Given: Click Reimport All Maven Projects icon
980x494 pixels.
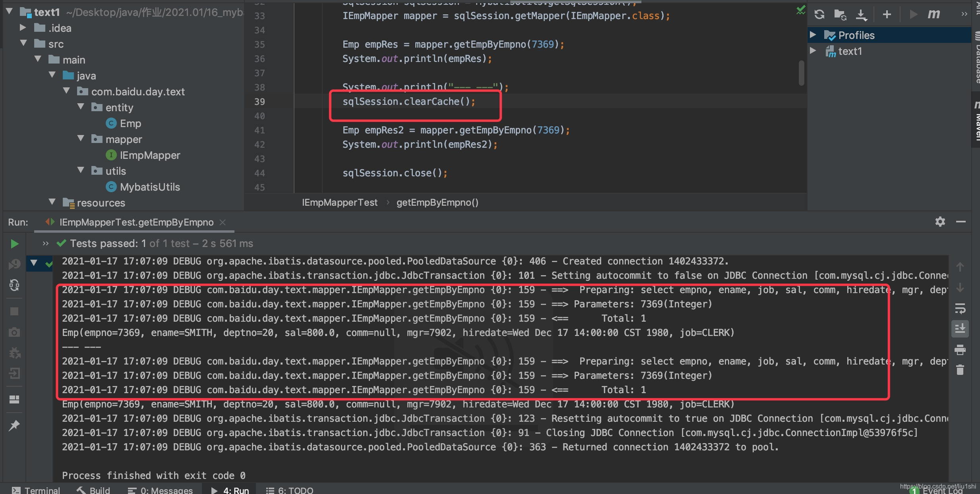Looking at the screenshot, I should (819, 15).
